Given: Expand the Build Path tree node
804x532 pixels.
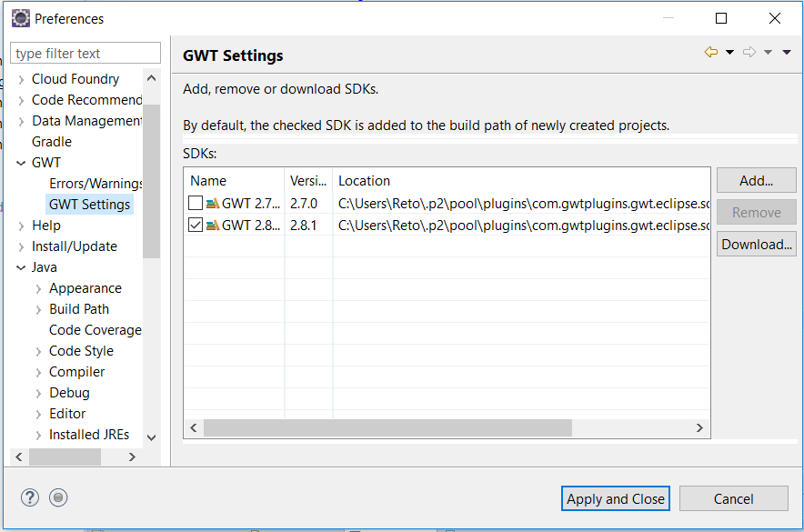Looking at the screenshot, I should (x=38, y=309).
